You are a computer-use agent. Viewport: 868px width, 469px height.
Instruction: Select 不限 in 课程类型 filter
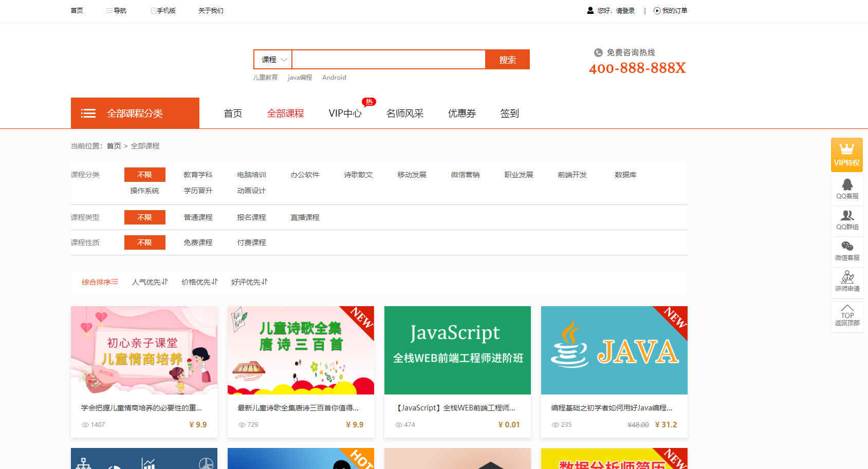tap(145, 217)
